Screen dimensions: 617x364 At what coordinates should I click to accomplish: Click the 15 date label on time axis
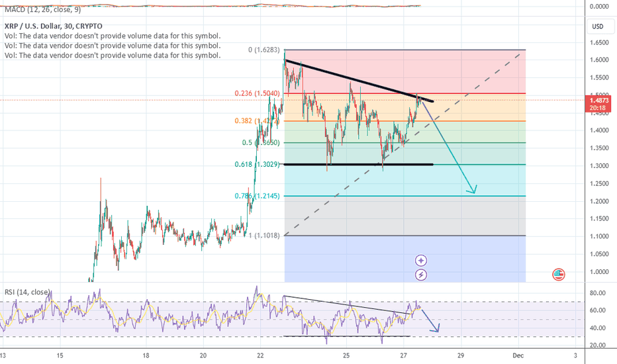click(x=60, y=355)
